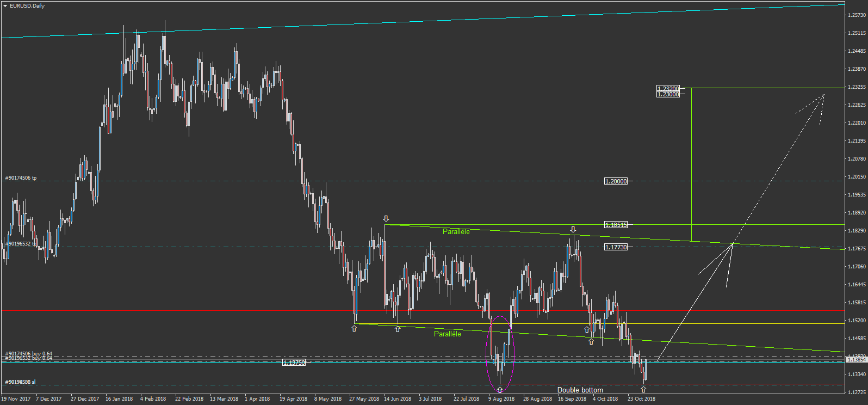This screenshot has height=405, width=868.
Task: Click the 1.23000 price label
Action: pos(668,94)
